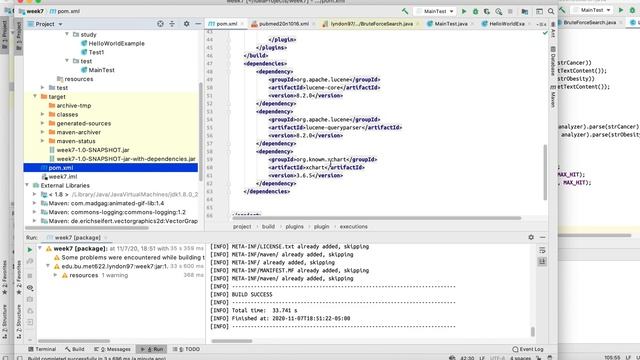The width and height of the screenshot is (640, 360).
Task: Open Event Log from status bar
Action: click(528, 349)
